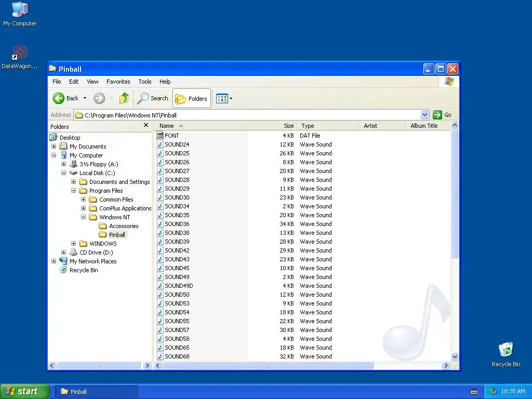
Task: Expand Documents and Settings node
Action: [x=73, y=181]
